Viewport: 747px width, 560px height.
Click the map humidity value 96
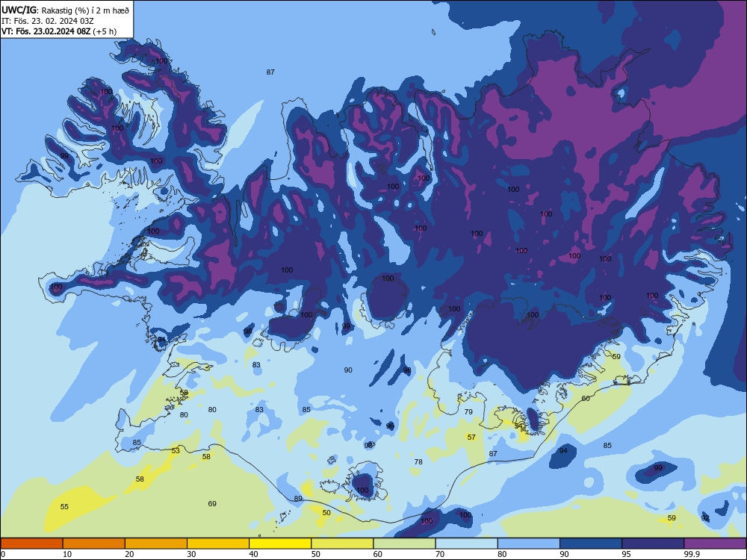tap(390, 426)
